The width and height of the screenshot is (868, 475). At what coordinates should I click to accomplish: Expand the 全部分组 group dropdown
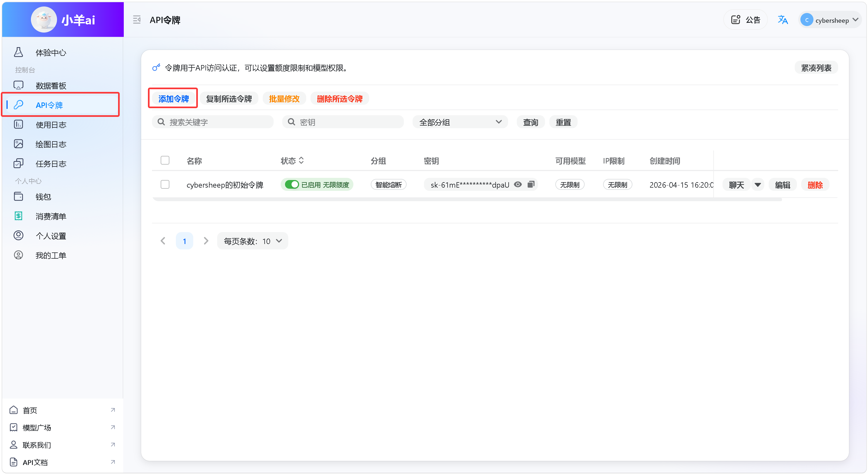[x=460, y=122]
